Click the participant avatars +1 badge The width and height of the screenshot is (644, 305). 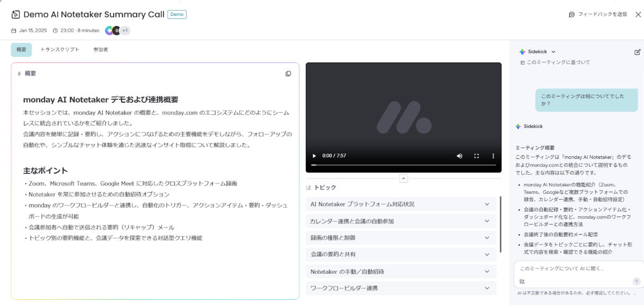pos(125,31)
